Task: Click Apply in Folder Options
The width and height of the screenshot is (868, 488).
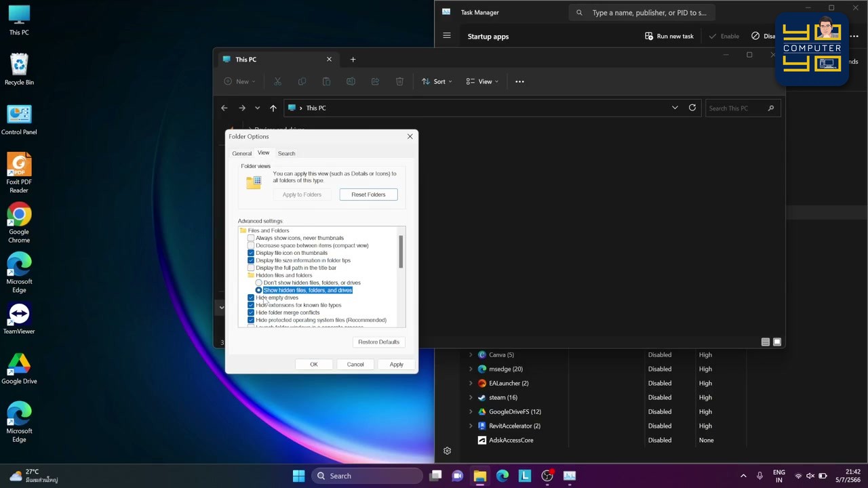Action: click(396, 365)
